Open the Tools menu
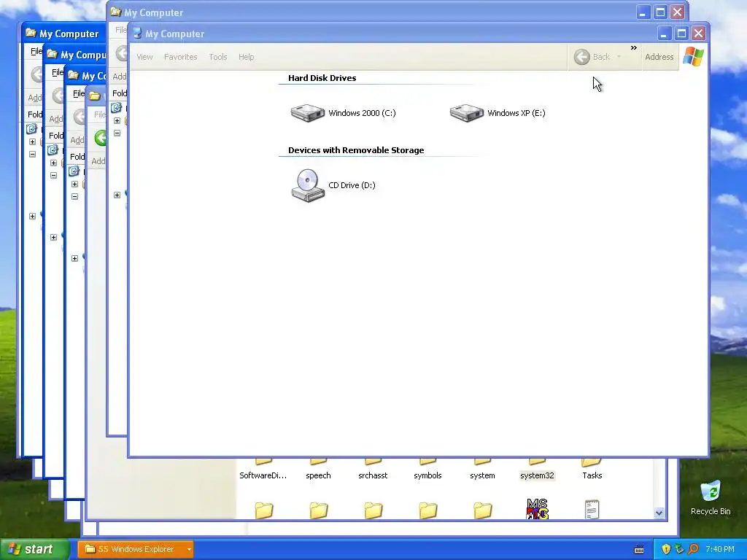Viewport: 747px width, 560px height. pos(217,57)
